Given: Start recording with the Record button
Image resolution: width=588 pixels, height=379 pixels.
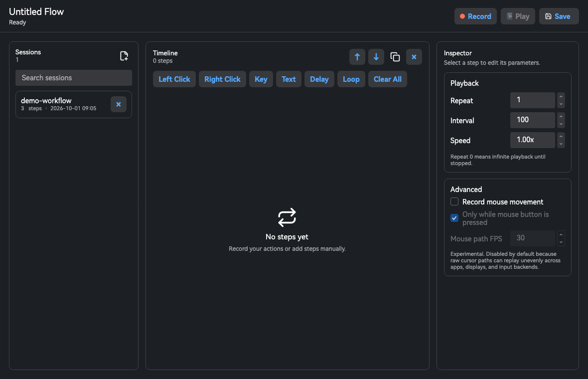Looking at the screenshot, I should (x=475, y=16).
